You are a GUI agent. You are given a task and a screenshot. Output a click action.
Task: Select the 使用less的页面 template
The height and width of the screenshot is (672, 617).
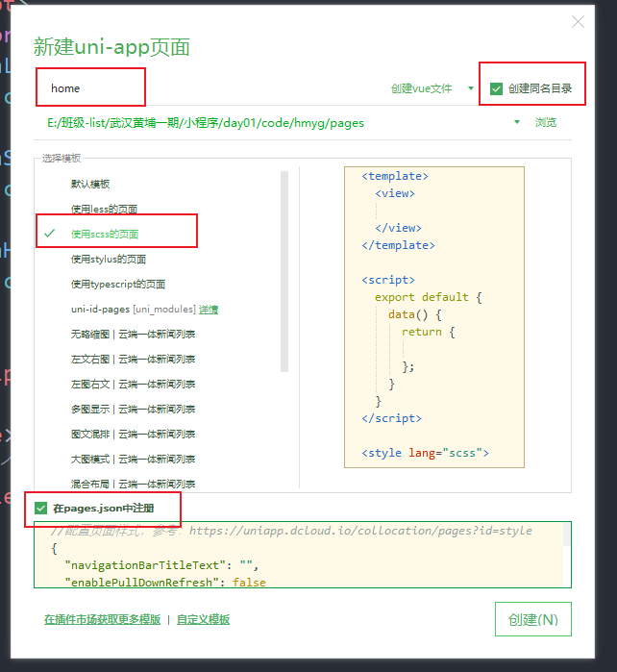[x=104, y=209]
